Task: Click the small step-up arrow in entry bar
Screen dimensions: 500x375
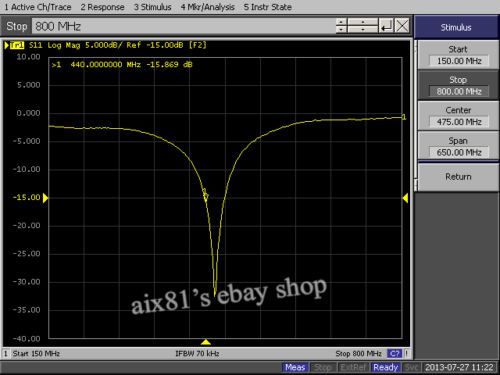Action: pos(341,22)
